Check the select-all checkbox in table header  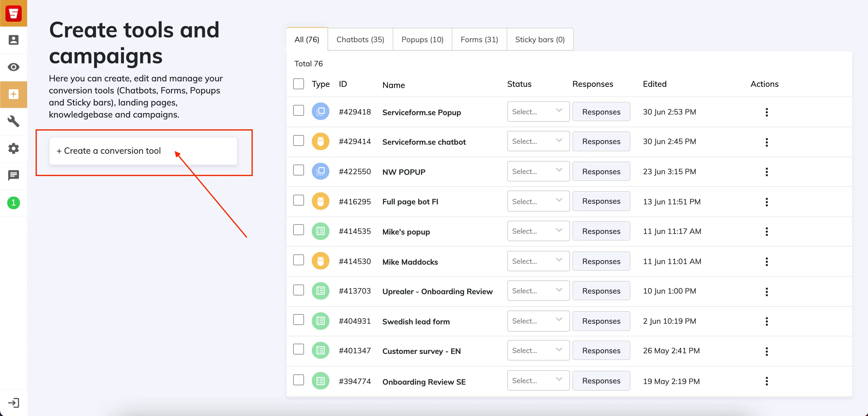[299, 84]
